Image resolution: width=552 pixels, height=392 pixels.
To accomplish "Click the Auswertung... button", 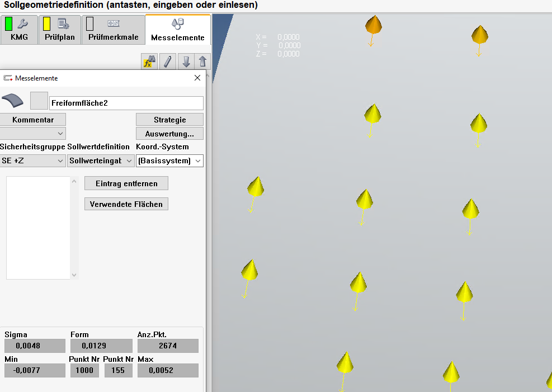I will point(169,134).
